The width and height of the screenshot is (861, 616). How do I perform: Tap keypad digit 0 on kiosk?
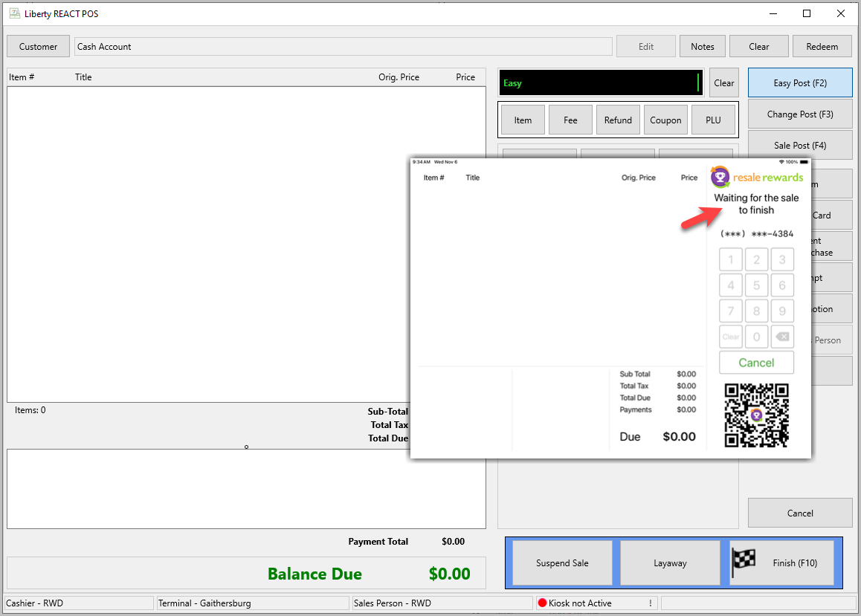pos(757,337)
